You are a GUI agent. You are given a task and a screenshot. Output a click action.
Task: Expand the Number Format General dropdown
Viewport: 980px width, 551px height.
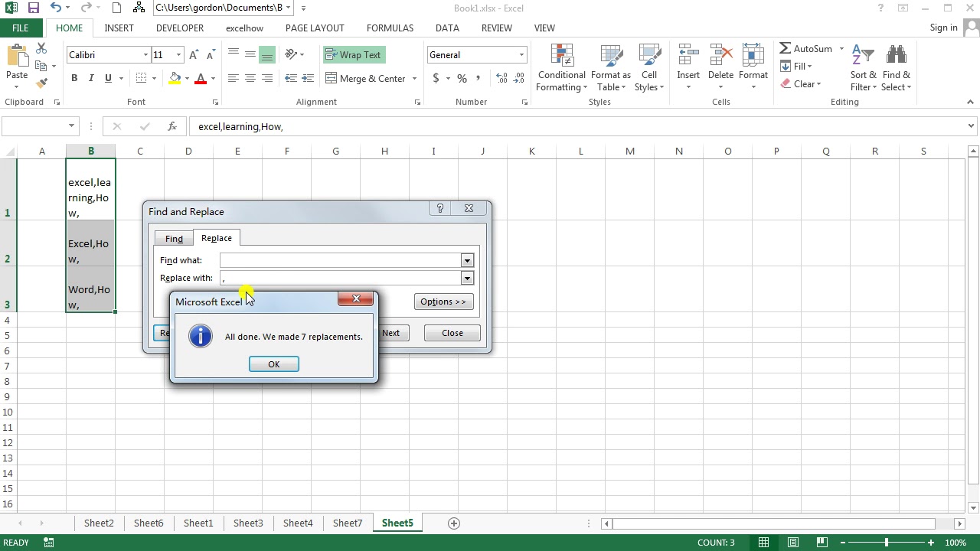[521, 55]
